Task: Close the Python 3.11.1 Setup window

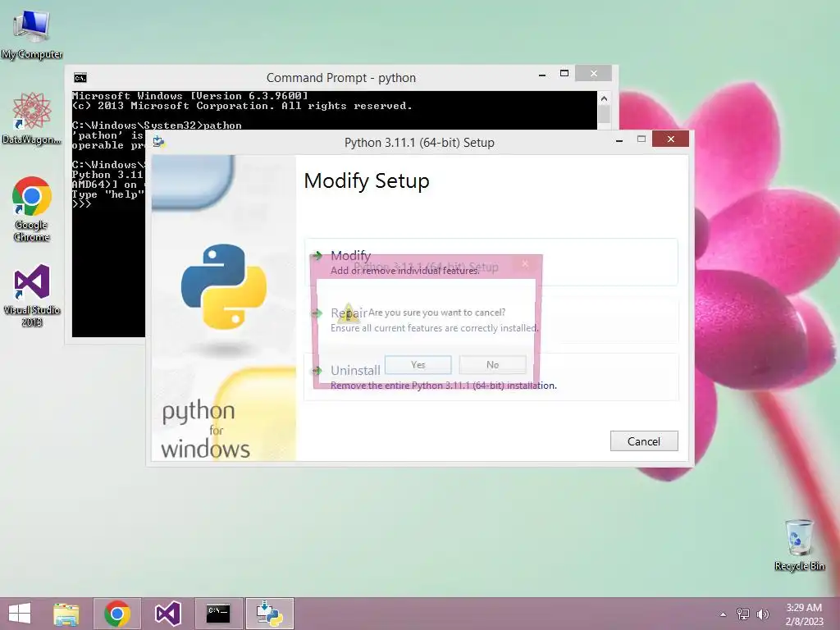Action: pyautogui.click(x=670, y=139)
